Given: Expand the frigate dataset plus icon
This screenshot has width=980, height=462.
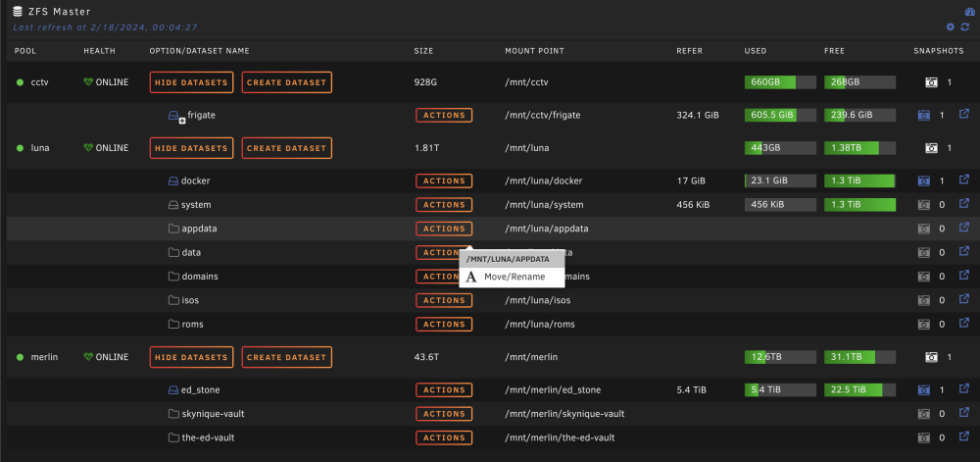Looking at the screenshot, I should (182, 121).
